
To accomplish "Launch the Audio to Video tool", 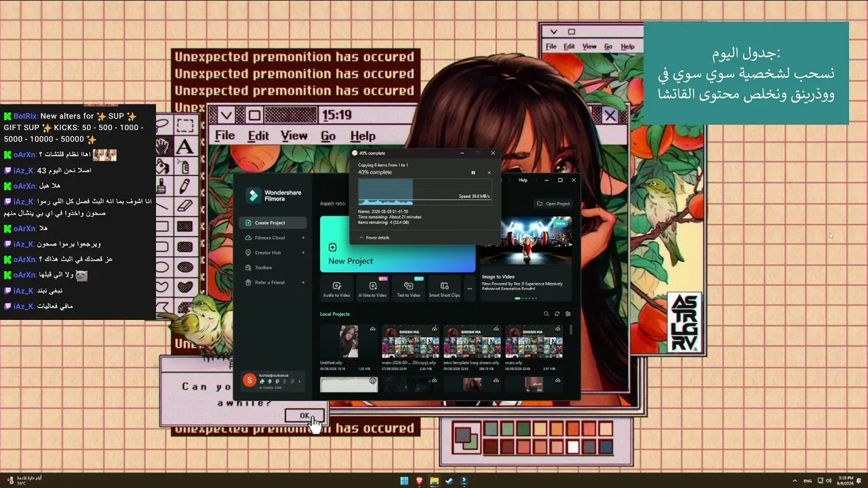I will [x=336, y=289].
